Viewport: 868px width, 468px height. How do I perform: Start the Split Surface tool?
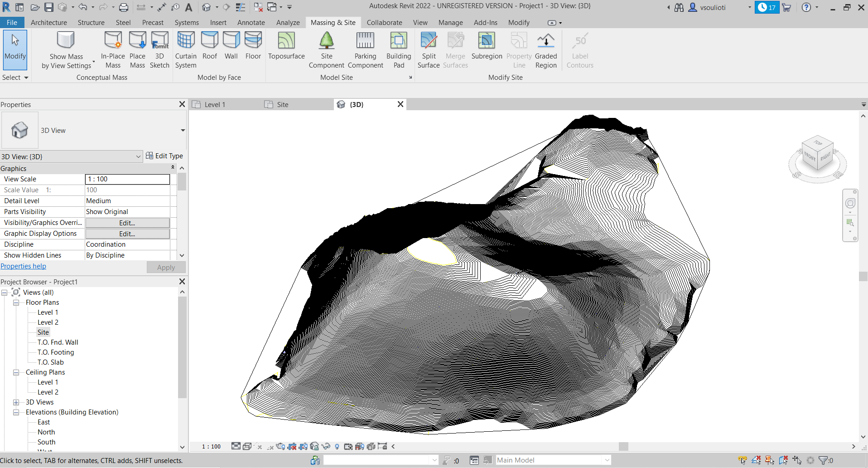tap(429, 50)
